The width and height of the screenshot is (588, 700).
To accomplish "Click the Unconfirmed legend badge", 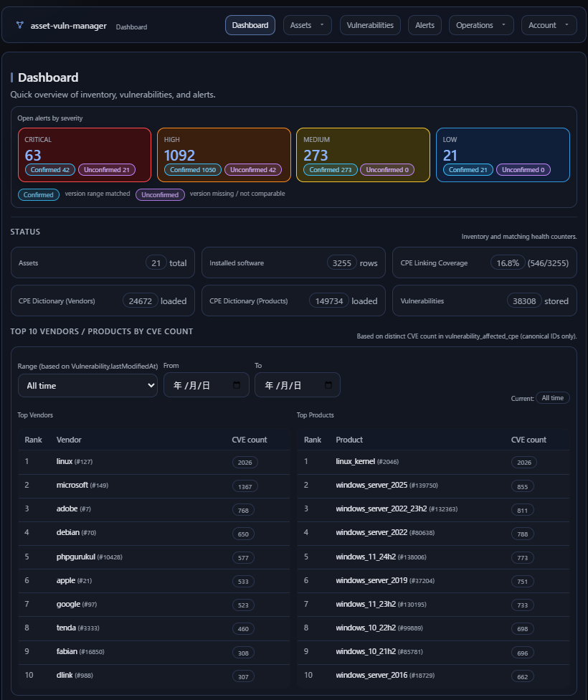I will [x=160, y=194].
